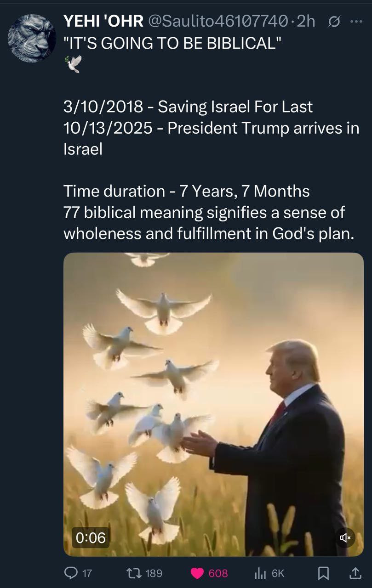
Task: Open the three-dot more options menu
Action: click(356, 22)
